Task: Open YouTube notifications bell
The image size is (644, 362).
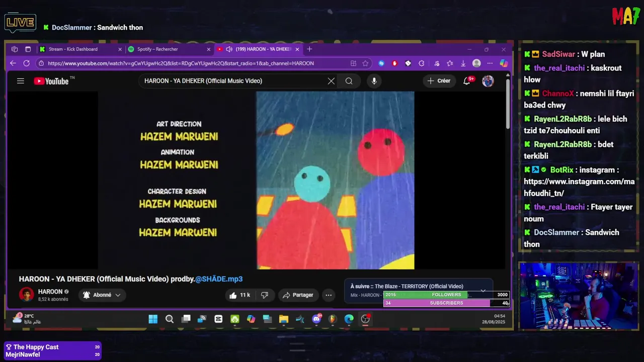Action: tap(467, 81)
